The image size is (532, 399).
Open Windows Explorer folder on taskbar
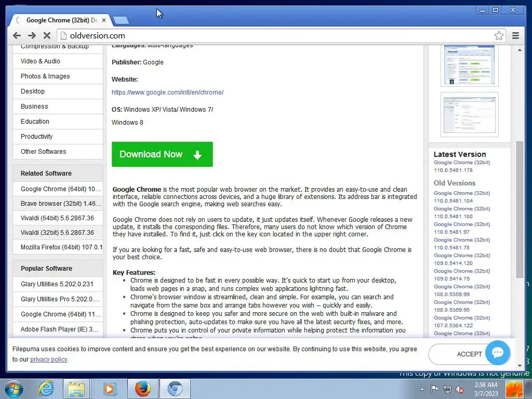coord(76,389)
